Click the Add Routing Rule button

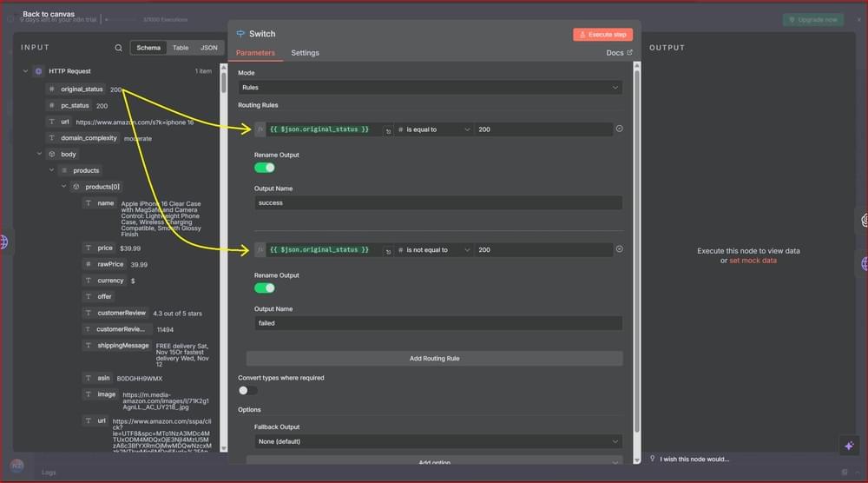point(434,358)
